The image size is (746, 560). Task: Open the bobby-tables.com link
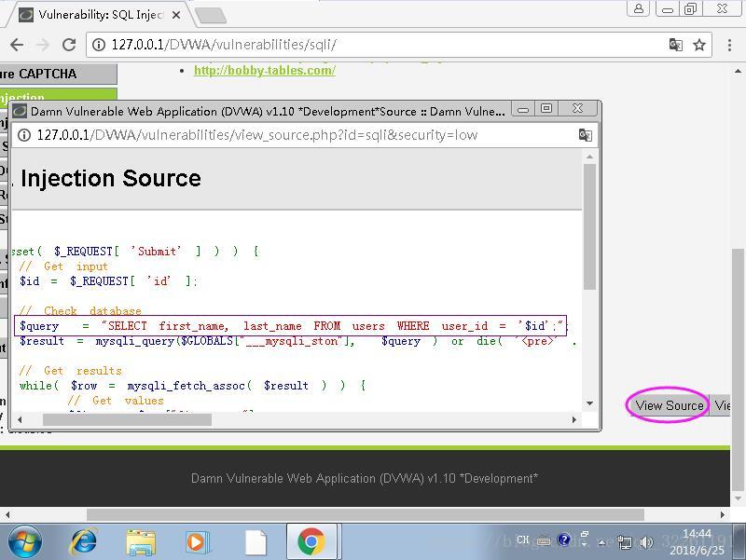[265, 71]
